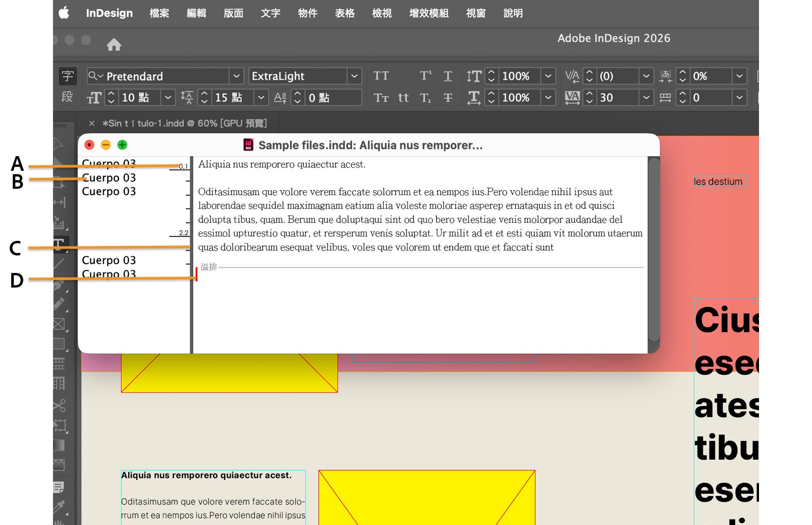Step the baseline shift value arrows
The width and height of the screenshot is (812, 525).
[x=298, y=98]
